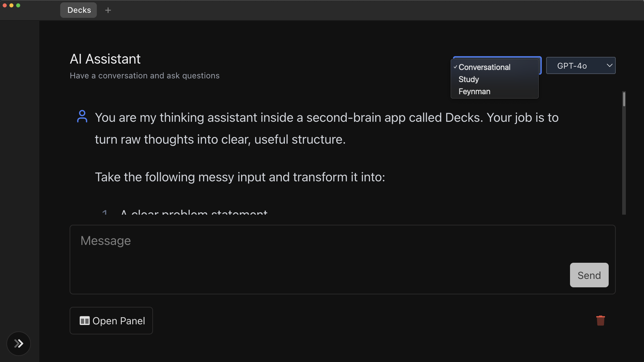Click the checkmark beside Conversational
This screenshot has width=644, height=362.
pyautogui.click(x=455, y=67)
